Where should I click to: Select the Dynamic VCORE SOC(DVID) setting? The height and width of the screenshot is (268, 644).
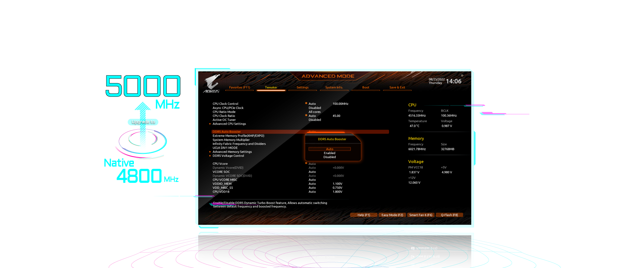232,176
